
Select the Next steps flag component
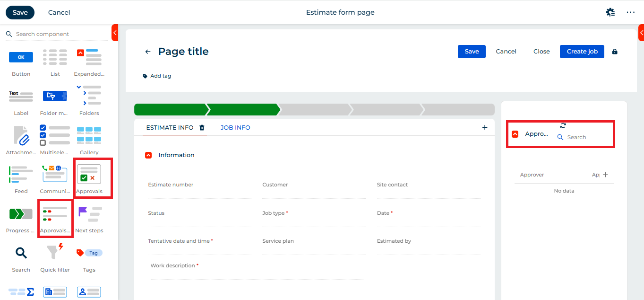(89, 214)
